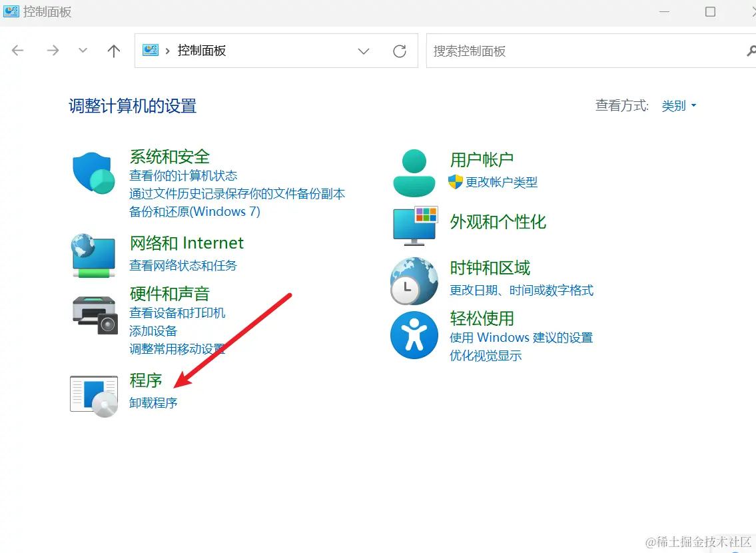Screen dimensions: 756x553
Task: Open the recent locations dropdown arrow
Action: click(x=83, y=50)
